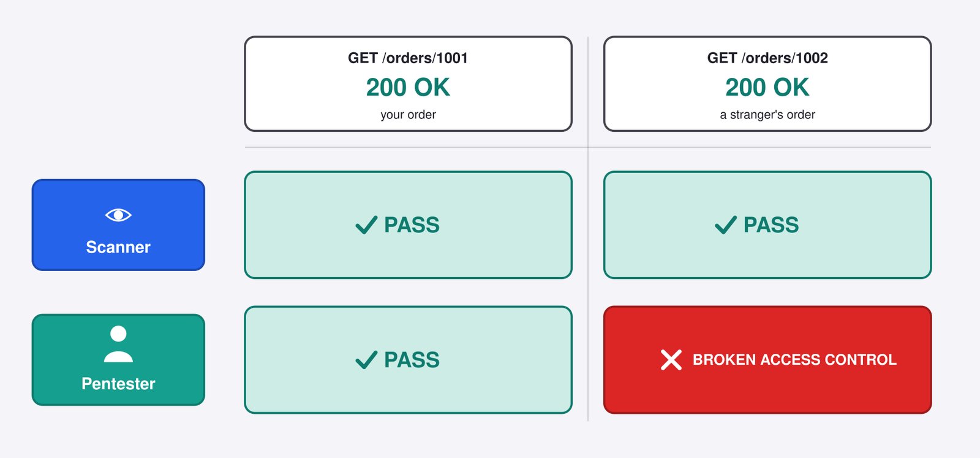Screen dimensions: 980x458
Task: Click the 200 OK status for your order
Action: click(x=408, y=87)
